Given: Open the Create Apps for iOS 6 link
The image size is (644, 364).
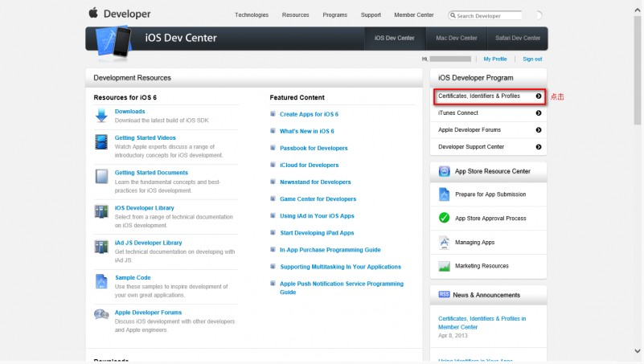Looking at the screenshot, I should (x=309, y=114).
